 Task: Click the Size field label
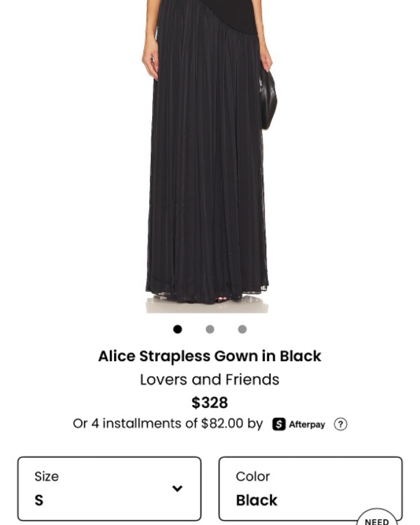pyautogui.click(x=46, y=476)
